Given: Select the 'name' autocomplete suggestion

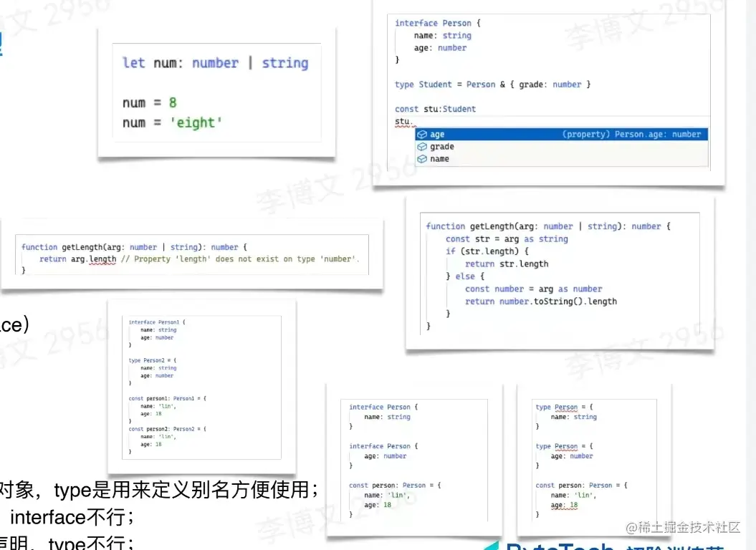Looking at the screenshot, I should [561, 158].
